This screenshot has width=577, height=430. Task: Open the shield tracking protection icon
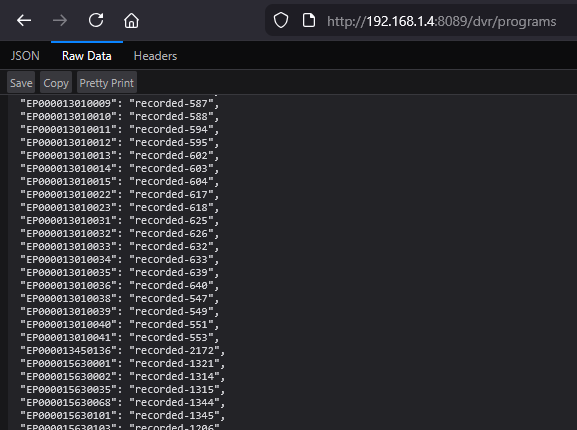[281, 20]
